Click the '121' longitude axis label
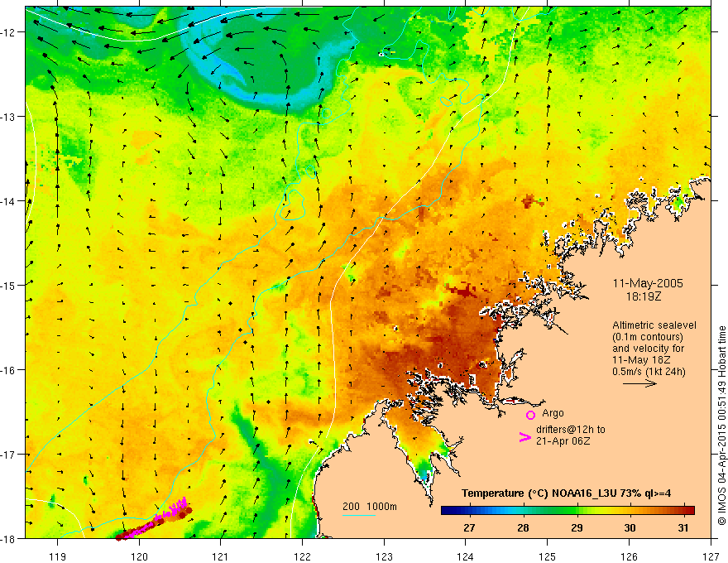 coord(221,556)
